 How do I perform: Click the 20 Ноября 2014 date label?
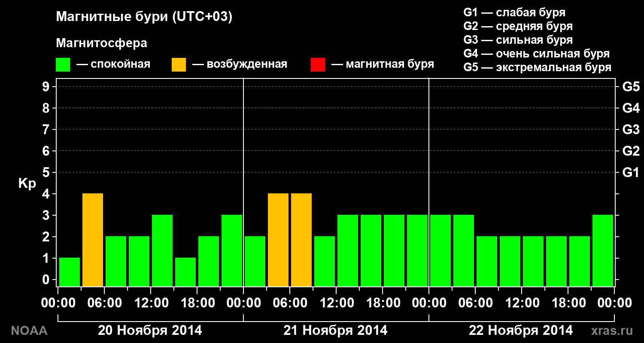tap(150, 331)
